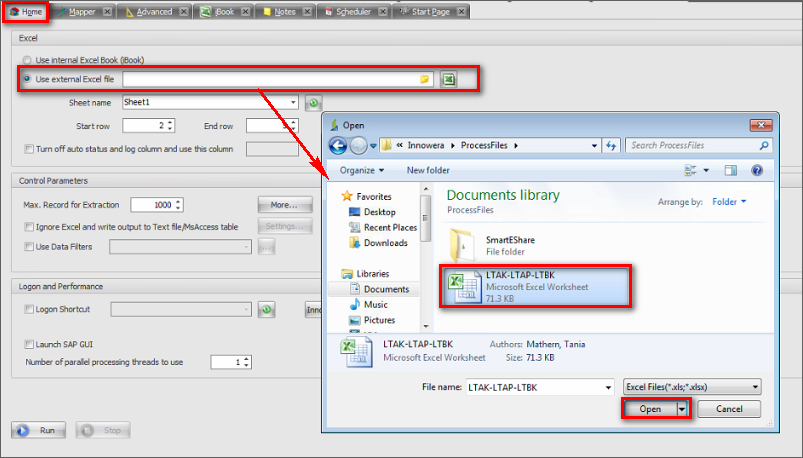Open the Logon Shortcut dropdown
This screenshot has width=803, height=458.
(246, 309)
